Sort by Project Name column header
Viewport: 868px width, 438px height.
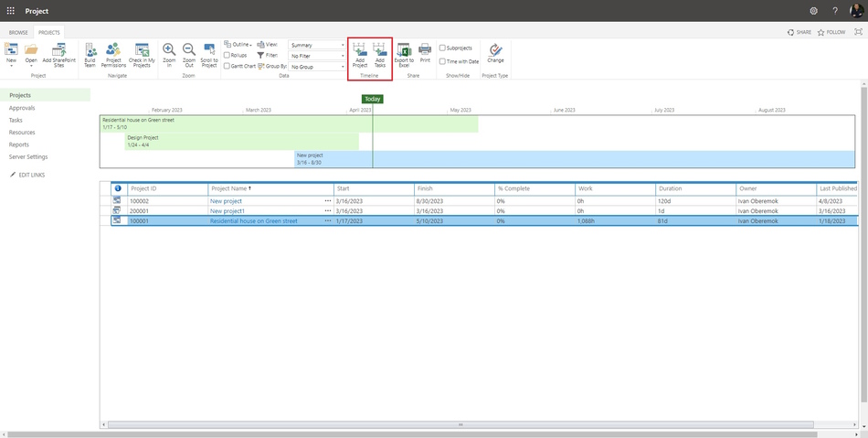click(x=270, y=188)
